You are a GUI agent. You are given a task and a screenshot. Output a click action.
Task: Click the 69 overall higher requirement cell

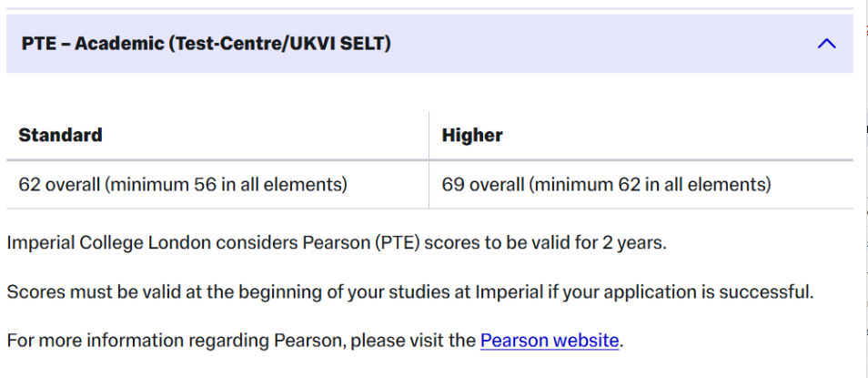point(641,184)
